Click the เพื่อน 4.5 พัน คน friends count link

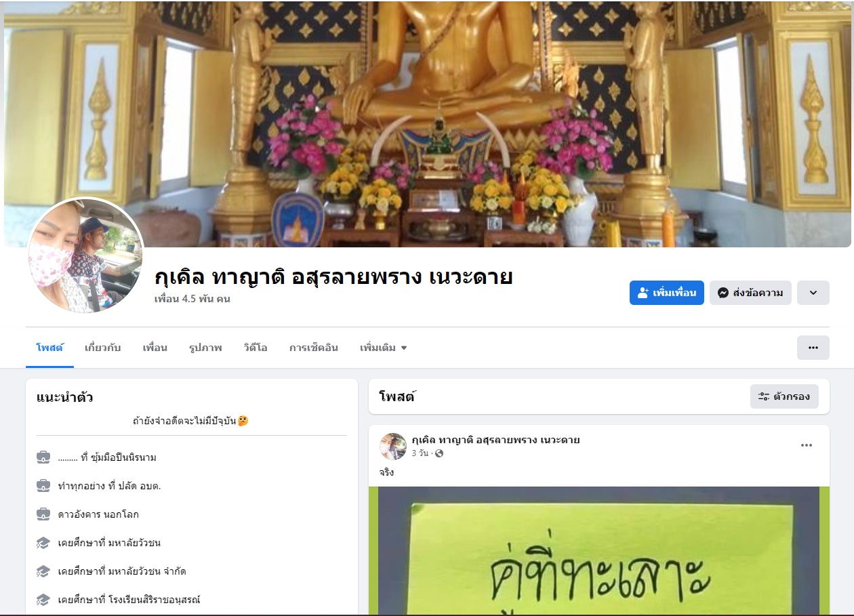pos(192,299)
